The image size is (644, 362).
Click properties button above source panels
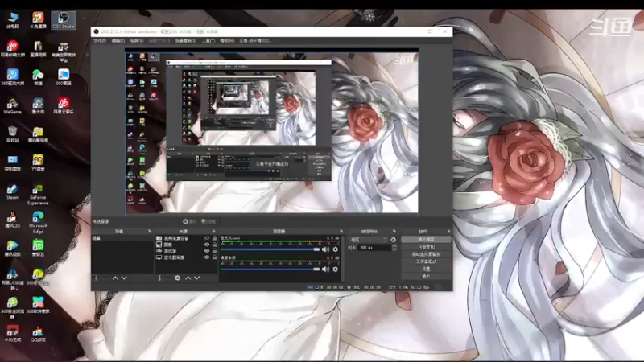(x=189, y=222)
